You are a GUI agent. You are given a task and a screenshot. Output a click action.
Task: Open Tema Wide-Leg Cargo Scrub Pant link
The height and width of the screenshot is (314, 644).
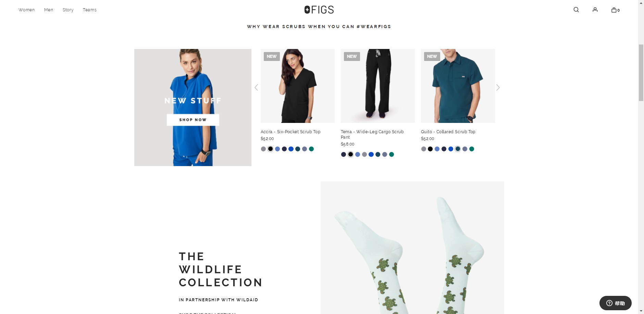point(372,134)
